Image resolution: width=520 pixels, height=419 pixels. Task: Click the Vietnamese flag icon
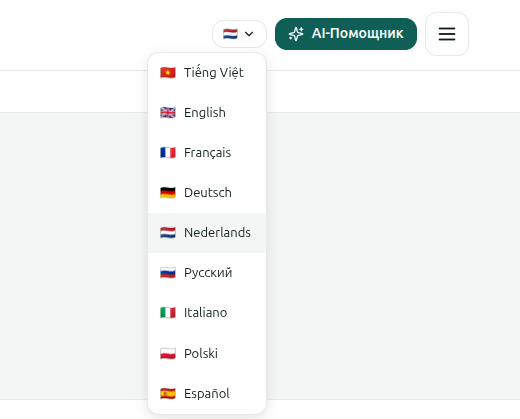click(x=168, y=72)
